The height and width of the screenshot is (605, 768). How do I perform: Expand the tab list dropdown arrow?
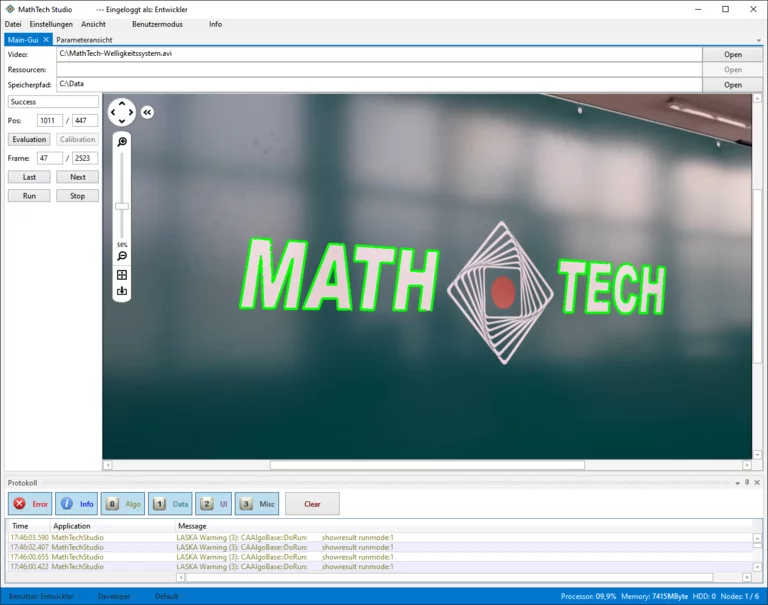click(759, 40)
